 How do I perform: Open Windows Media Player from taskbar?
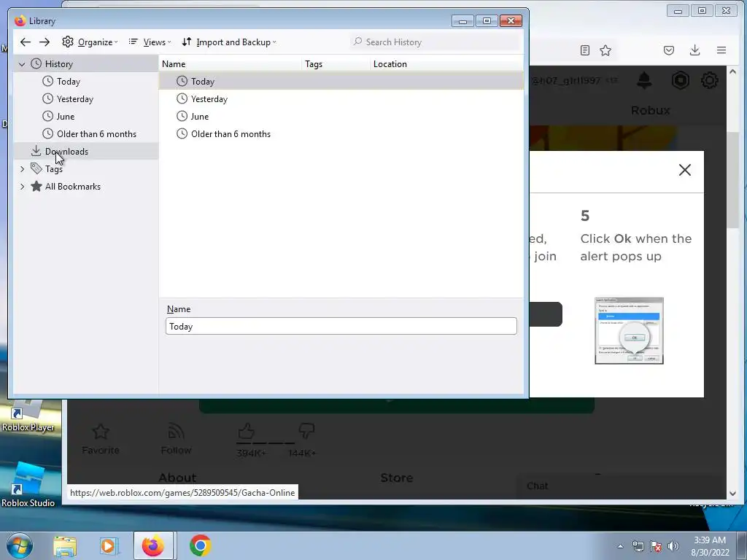[108, 546]
